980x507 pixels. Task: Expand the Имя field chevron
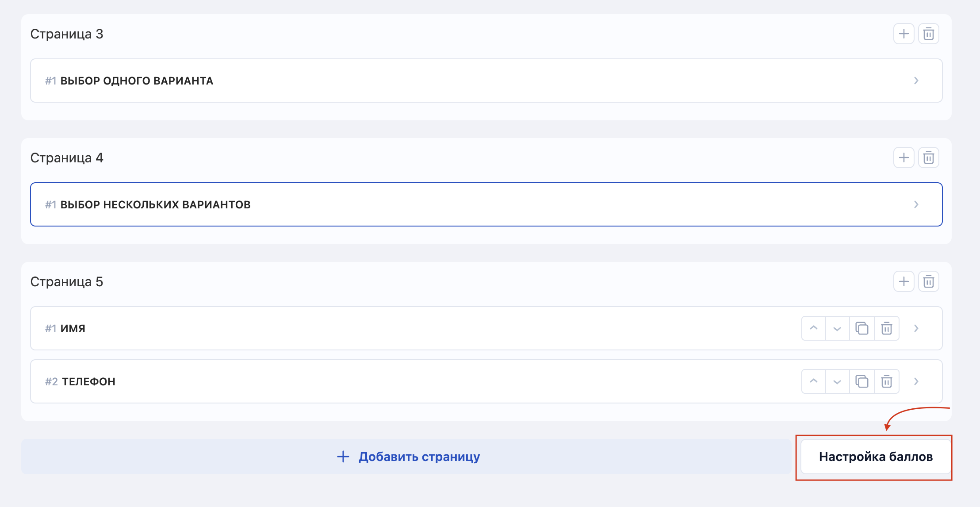click(916, 328)
